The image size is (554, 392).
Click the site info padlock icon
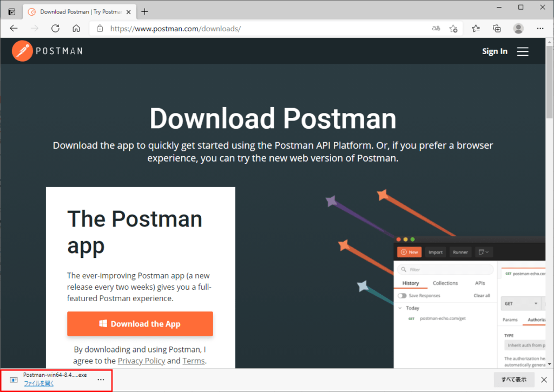click(x=99, y=28)
